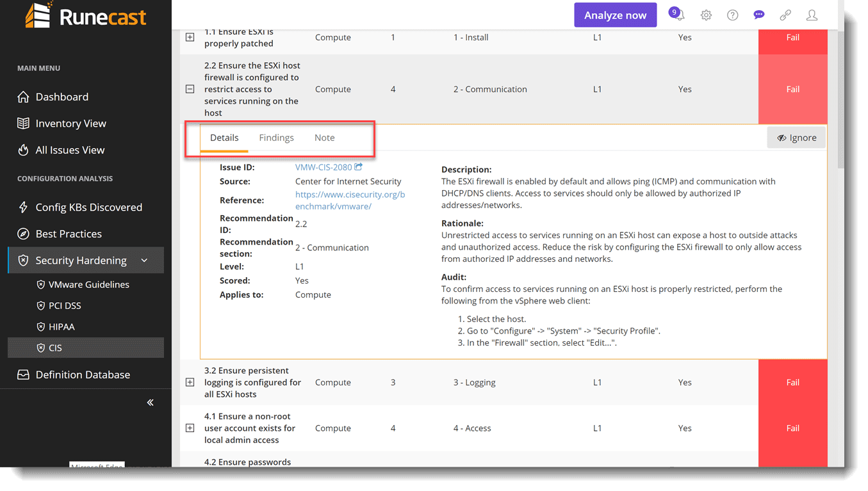Switch to the Findings tab
The image size is (868, 491).
276,138
